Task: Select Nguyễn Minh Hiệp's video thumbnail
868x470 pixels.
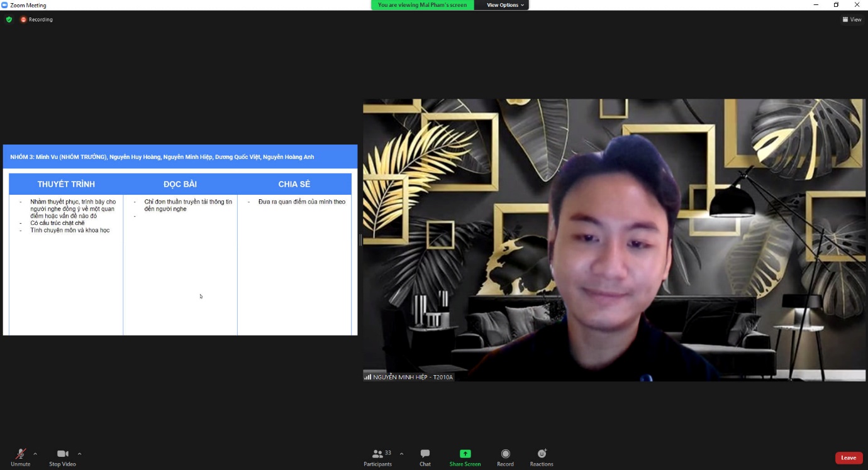Action: coord(614,239)
